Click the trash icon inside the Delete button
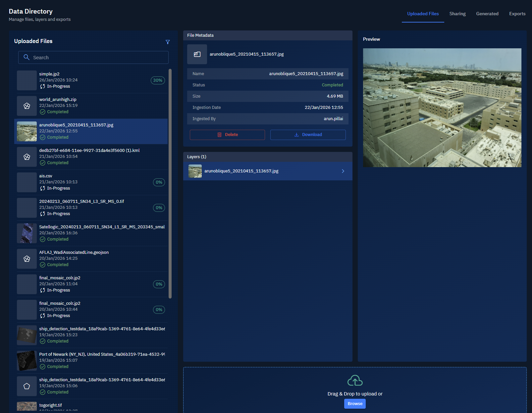Viewport: 532px width, 413px height. [x=219, y=135]
